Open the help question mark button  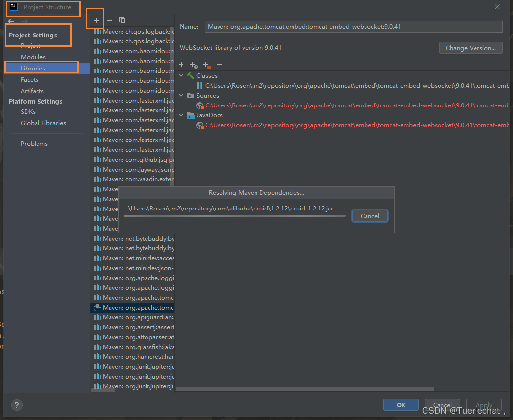(x=17, y=405)
